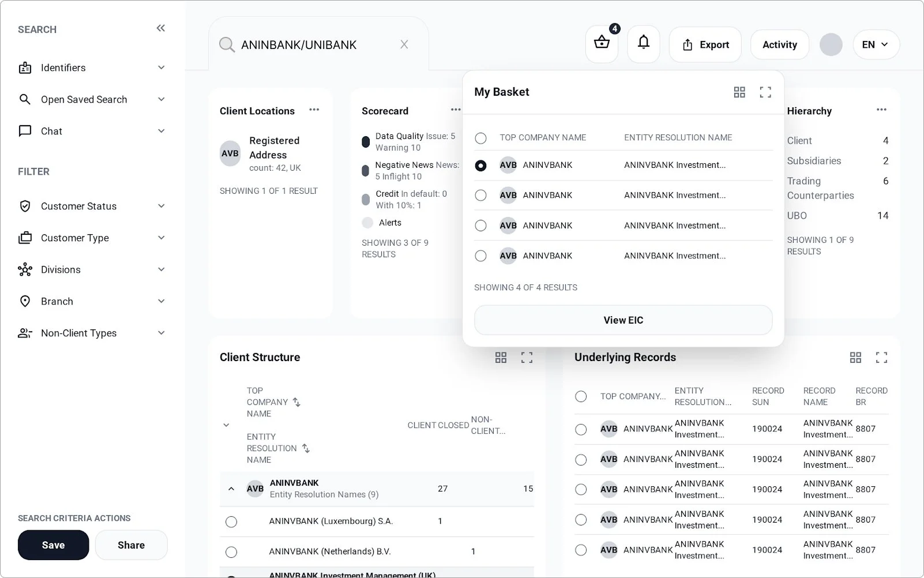Image resolution: width=924 pixels, height=578 pixels.
Task: Select the second ANINVBANK radio in My Basket
Action: tap(480, 195)
